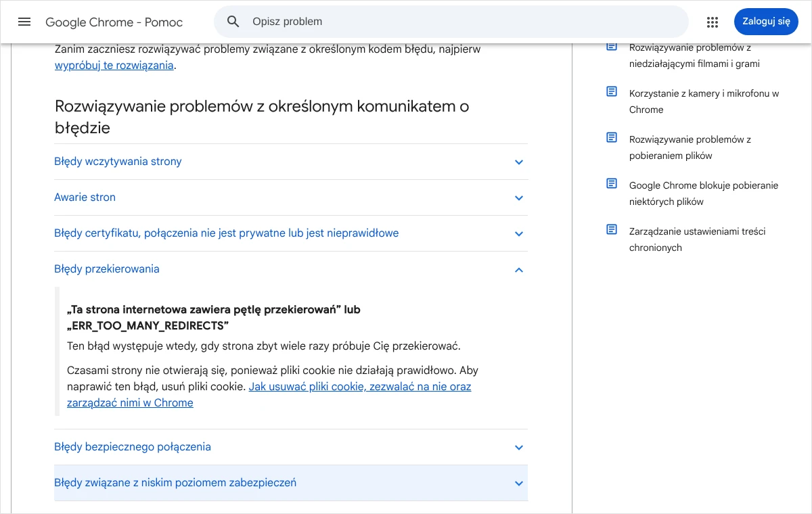812x514 pixels.
Task: Collapse the 'Błędy przekierowania' chevron
Action: tap(519, 270)
